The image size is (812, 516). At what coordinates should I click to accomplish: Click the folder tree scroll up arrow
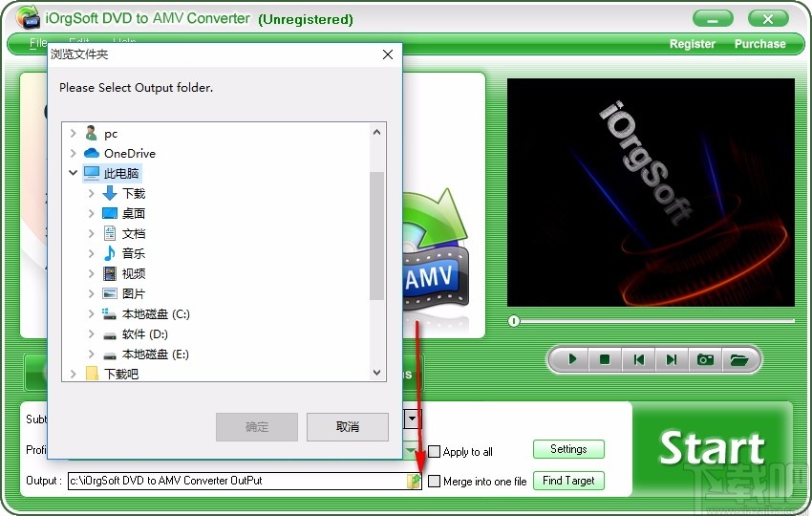click(x=377, y=132)
